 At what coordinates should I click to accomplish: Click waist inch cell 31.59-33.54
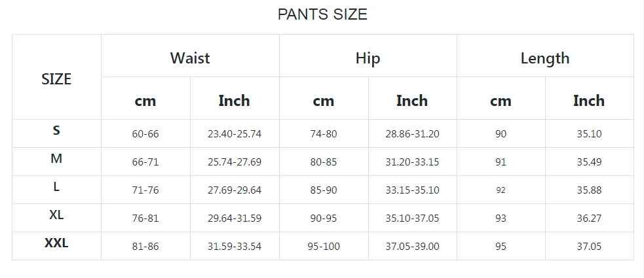[x=235, y=246]
